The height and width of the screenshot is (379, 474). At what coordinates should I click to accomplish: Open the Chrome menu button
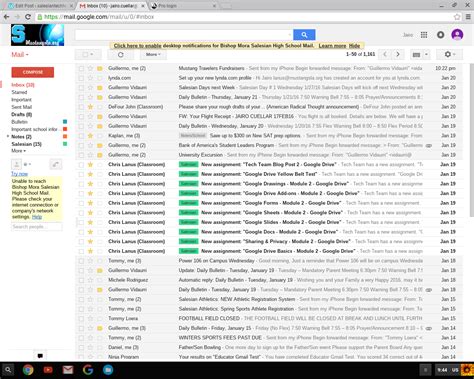[468, 17]
